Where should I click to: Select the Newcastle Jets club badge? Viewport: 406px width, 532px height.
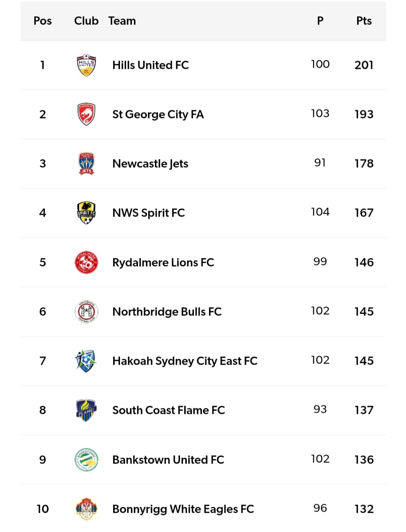(x=86, y=164)
